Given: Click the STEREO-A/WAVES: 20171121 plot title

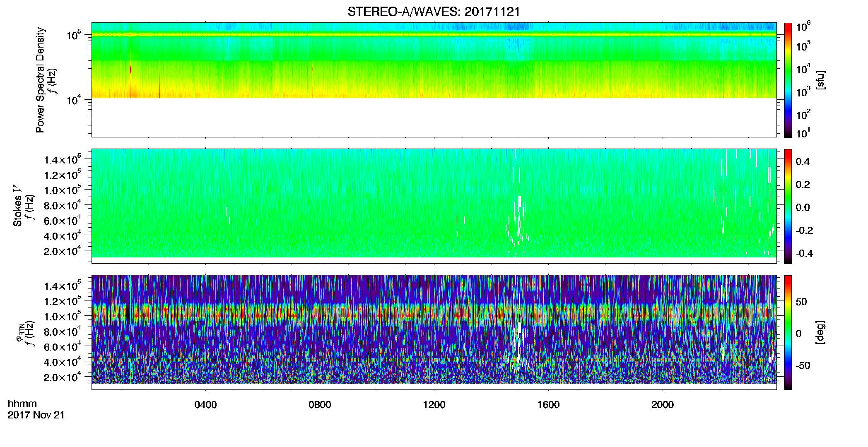Looking at the screenshot, I should tap(434, 12).
